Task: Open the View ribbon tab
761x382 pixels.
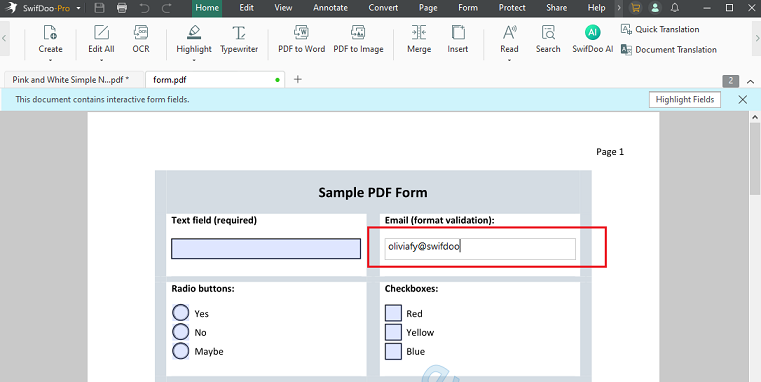Action: [x=283, y=8]
